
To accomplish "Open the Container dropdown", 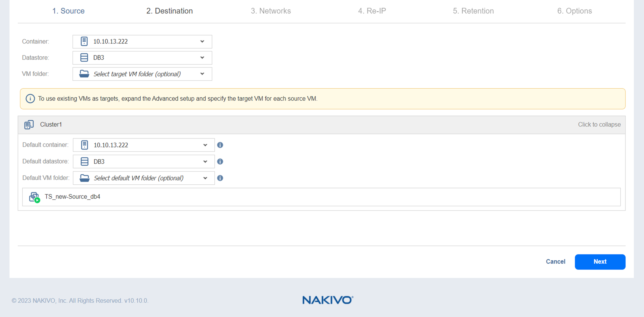I will (x=202, y=41).
